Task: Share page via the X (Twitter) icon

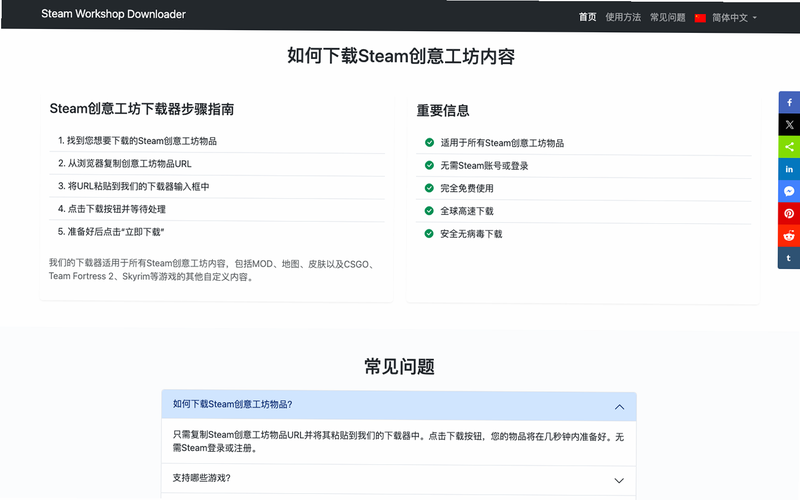Action: 789,124
